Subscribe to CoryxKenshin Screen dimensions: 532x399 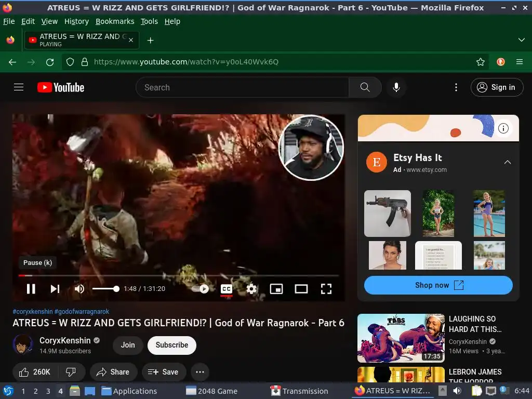point(171,345)
